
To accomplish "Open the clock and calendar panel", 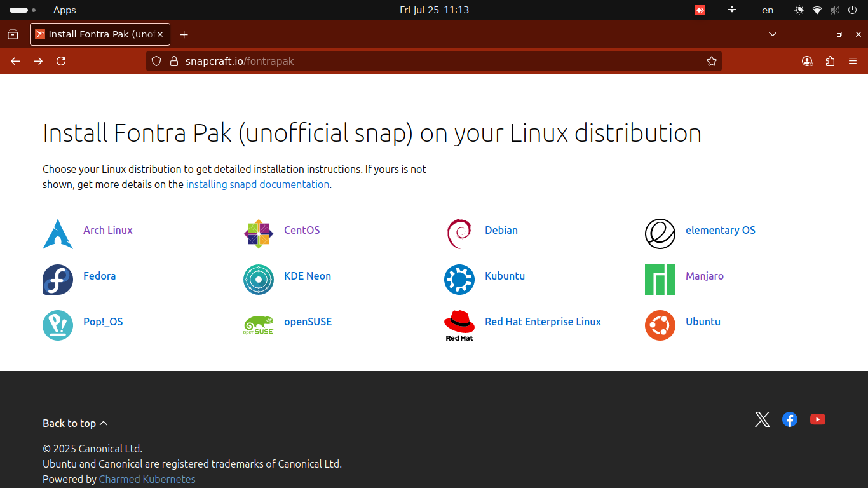I will tap(434, 10).
